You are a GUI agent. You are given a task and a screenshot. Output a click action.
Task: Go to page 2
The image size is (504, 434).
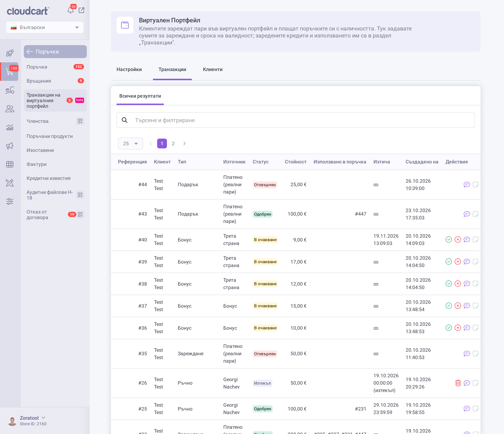click(173, 143)
